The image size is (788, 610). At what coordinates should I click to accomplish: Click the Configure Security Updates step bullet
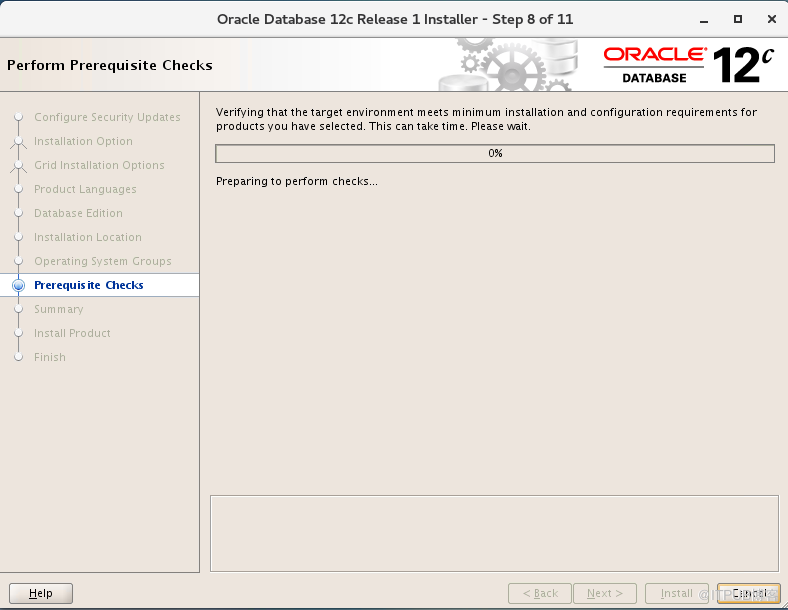tap(19, 117)
